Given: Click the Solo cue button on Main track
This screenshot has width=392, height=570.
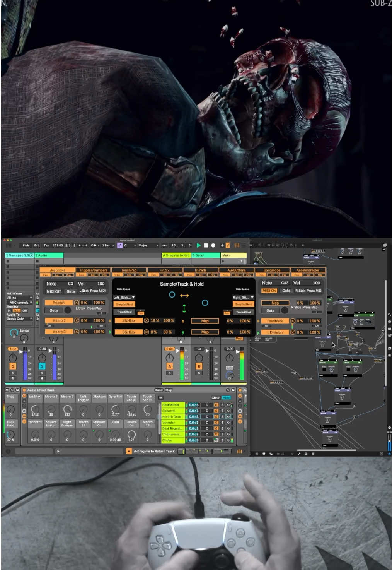Looking at the screenshot, I should click(230, 368).
